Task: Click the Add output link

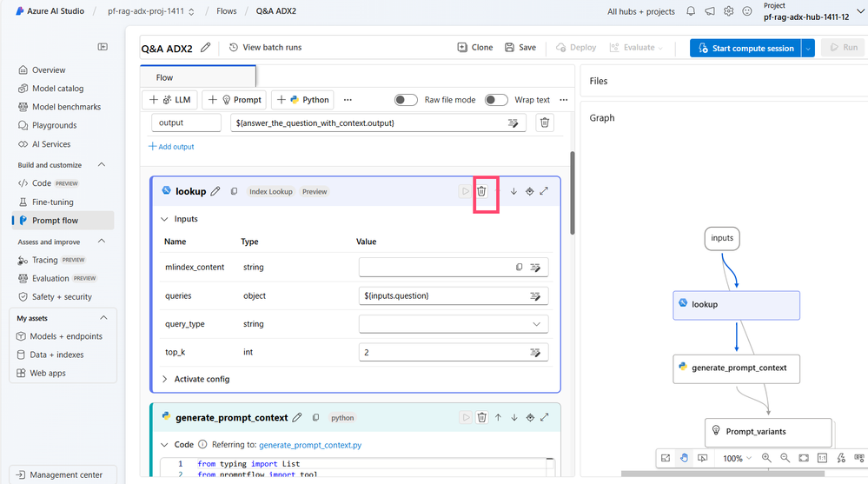Action: click(x=171, y=147)
